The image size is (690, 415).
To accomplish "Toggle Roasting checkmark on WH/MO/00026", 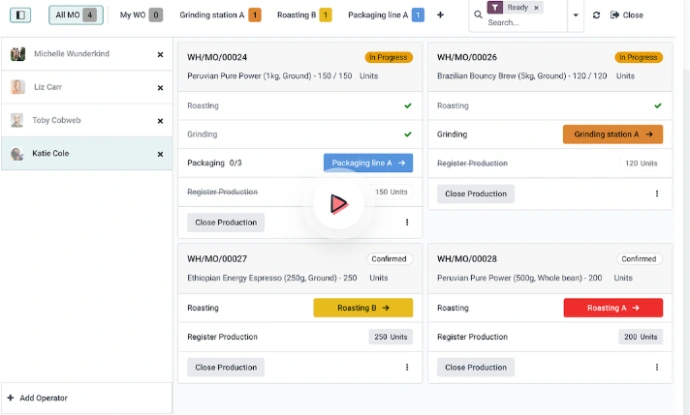I will click(657, 105).
